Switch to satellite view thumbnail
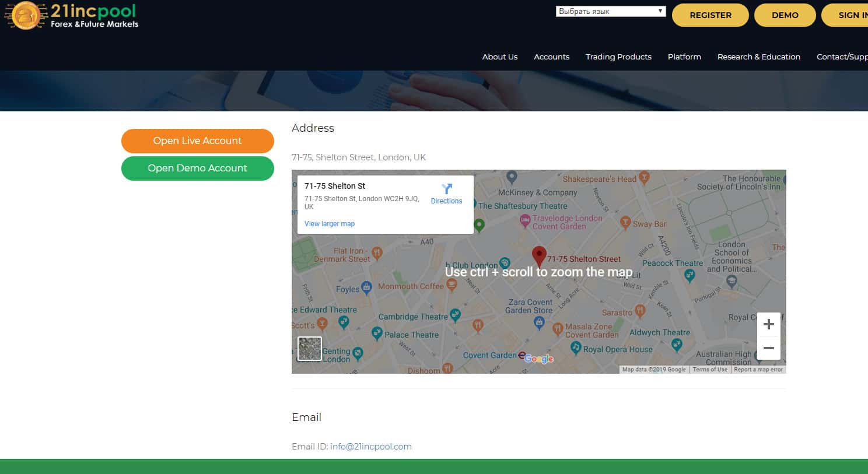The image size is (868, 474). [309, 349]
